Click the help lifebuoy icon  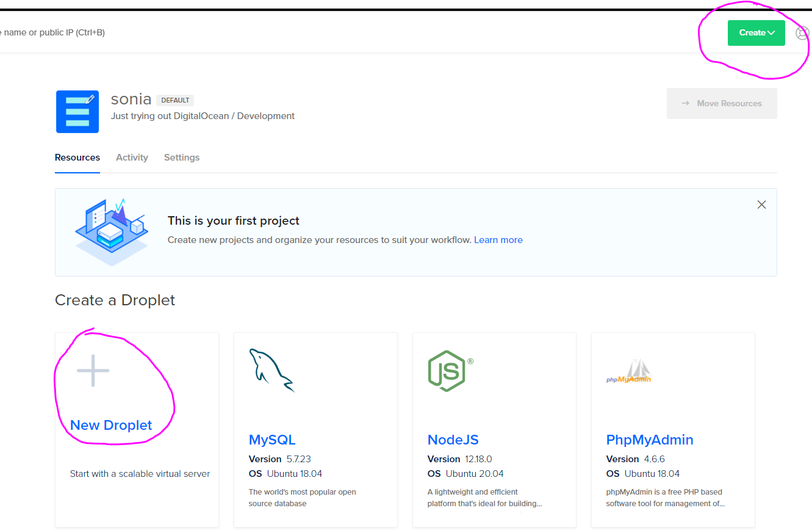pyautogui.click(x=803, y=33)
